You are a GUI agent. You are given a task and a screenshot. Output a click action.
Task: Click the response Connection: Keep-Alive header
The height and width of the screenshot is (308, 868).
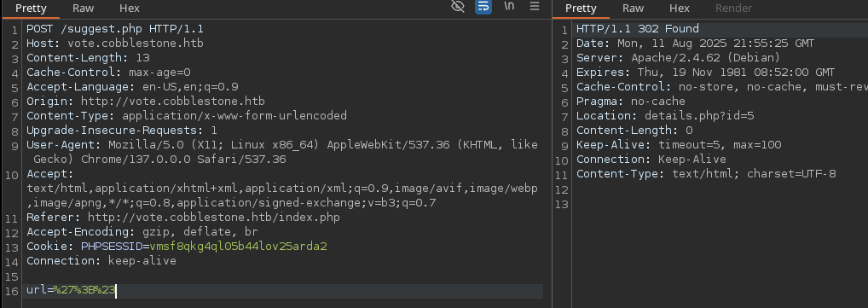pos(651,159)
